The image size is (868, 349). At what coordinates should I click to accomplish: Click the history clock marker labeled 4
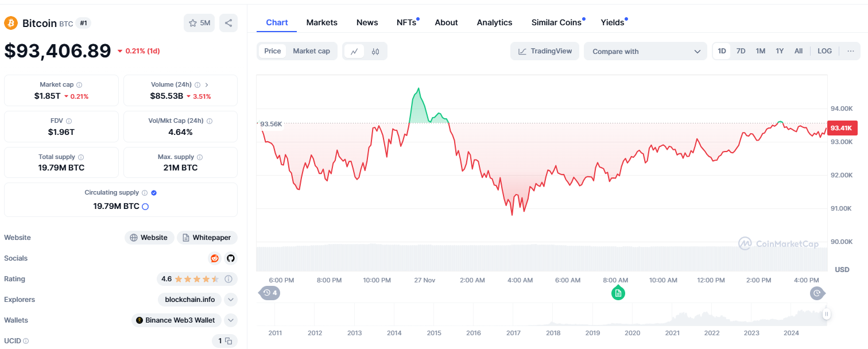(270, 293)
